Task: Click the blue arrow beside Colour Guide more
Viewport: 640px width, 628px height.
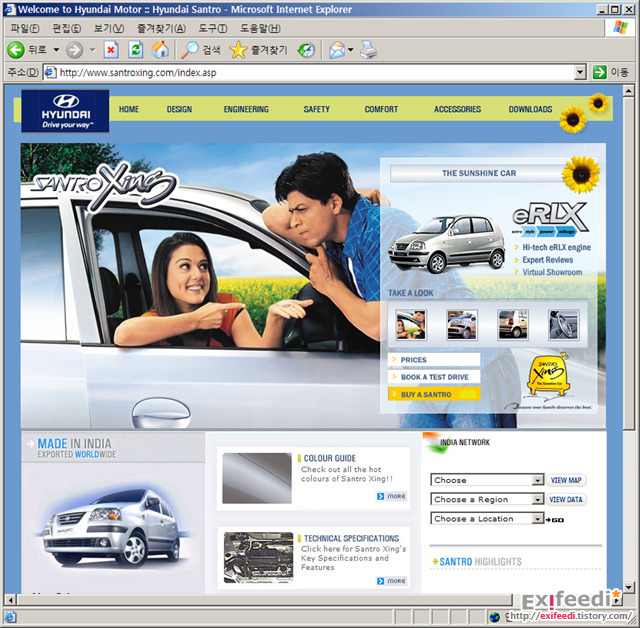Action: coord(380,496)
